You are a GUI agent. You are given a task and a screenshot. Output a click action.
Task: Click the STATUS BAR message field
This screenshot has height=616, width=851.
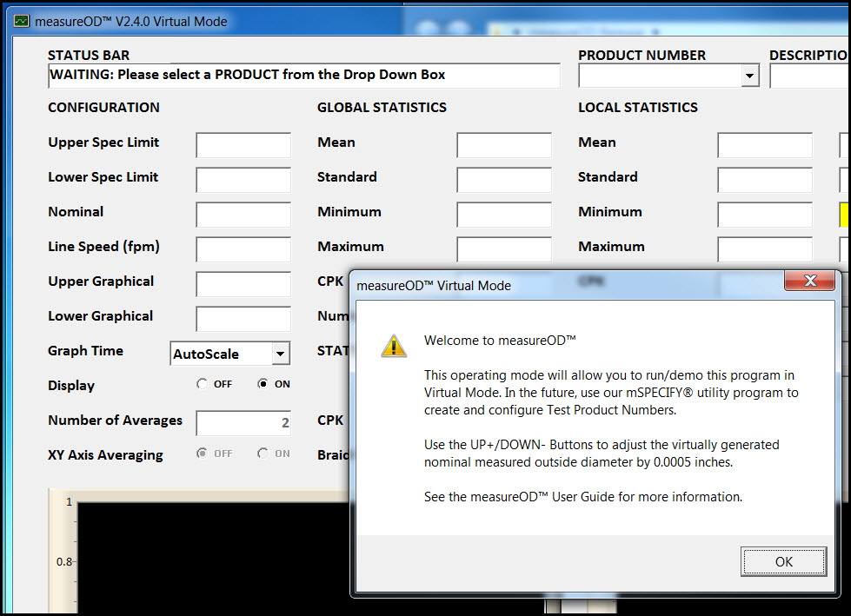[x=304, y=76]
